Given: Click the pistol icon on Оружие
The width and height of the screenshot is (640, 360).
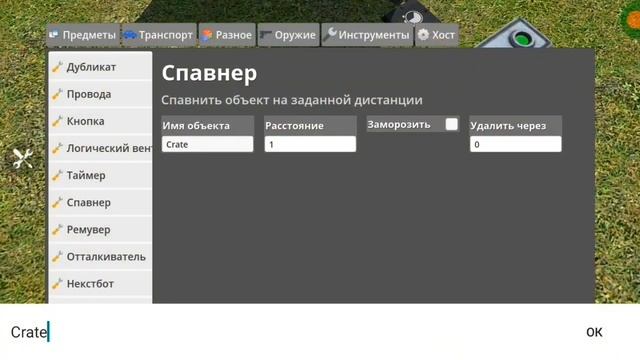Looking at the screenshot, I should 266,35.
